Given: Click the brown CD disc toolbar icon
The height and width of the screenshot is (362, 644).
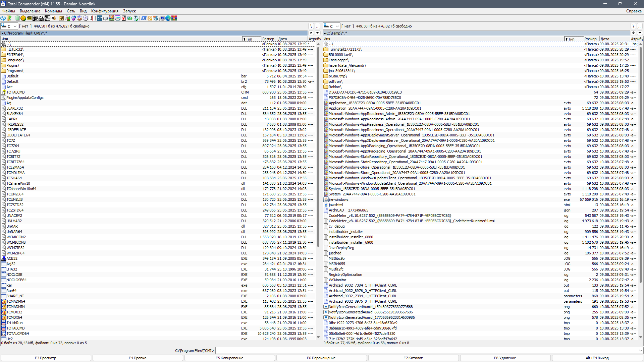Looking at the screenshot, I should click(79, 18).
